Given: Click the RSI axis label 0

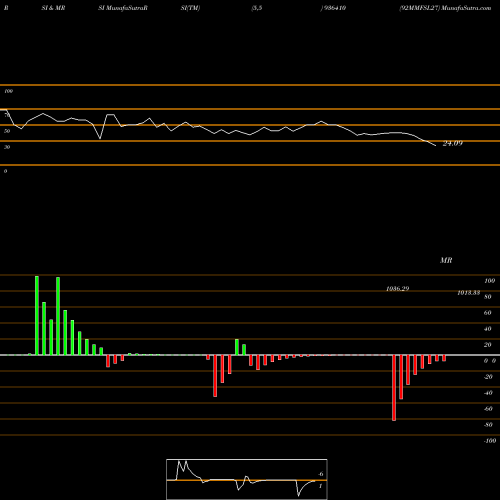Looking at the screenshot, I should [x=5, y=171].
